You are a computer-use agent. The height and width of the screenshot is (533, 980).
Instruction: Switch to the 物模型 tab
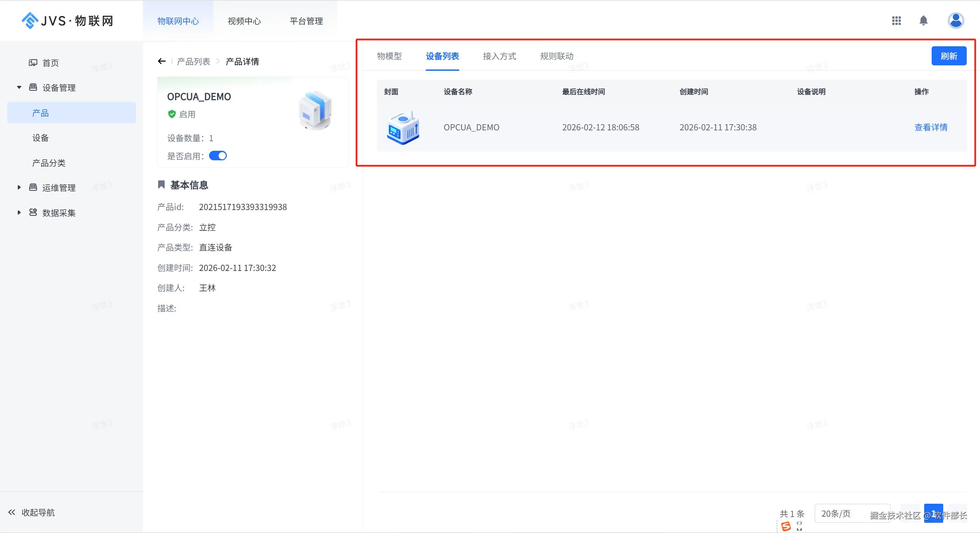389,56
